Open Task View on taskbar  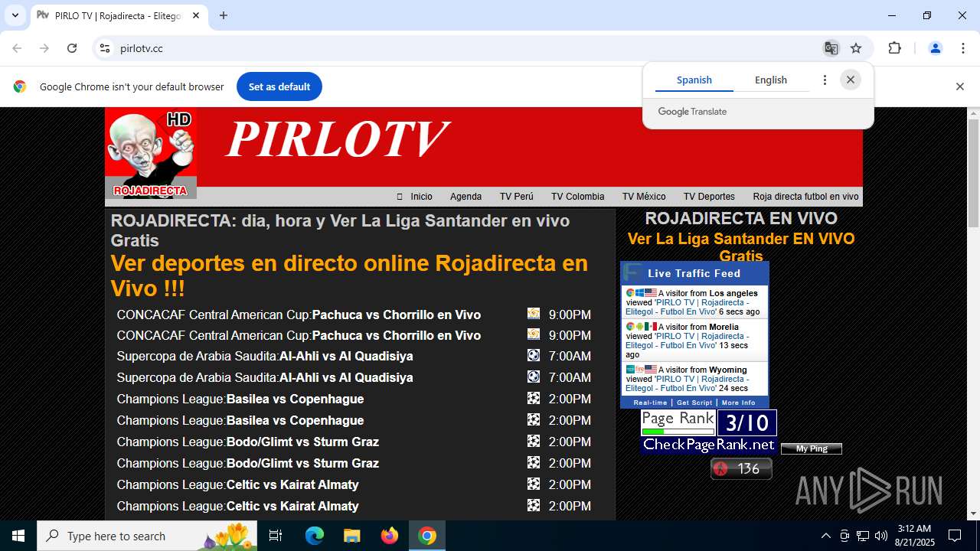276,536
